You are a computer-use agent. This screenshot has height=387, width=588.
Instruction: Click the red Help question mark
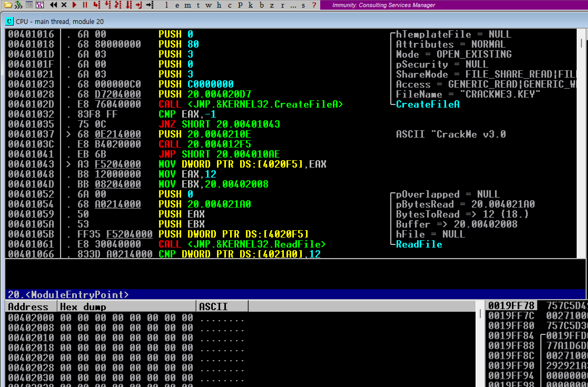click(x=314, y=5)
